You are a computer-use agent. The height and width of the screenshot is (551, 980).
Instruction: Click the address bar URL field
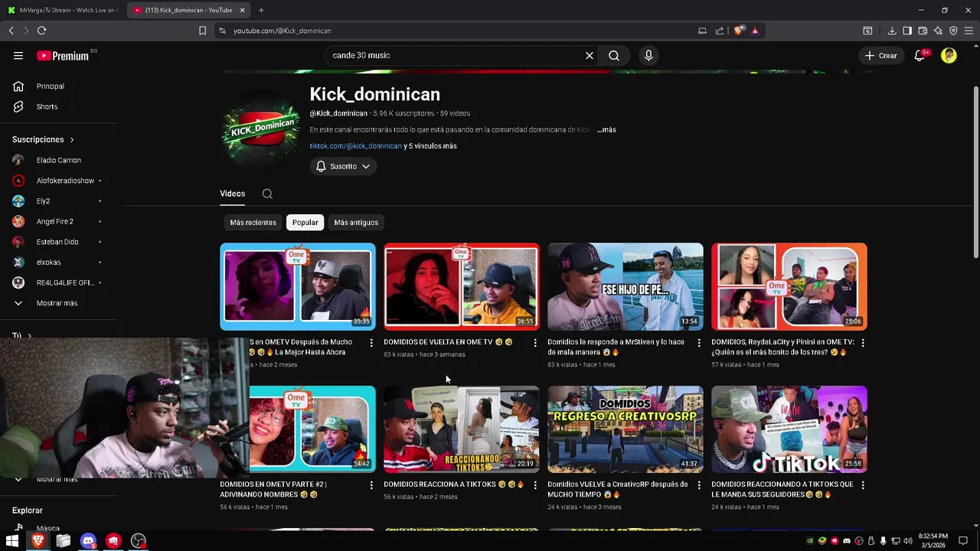pyautogui.click(x=459, y=31)
